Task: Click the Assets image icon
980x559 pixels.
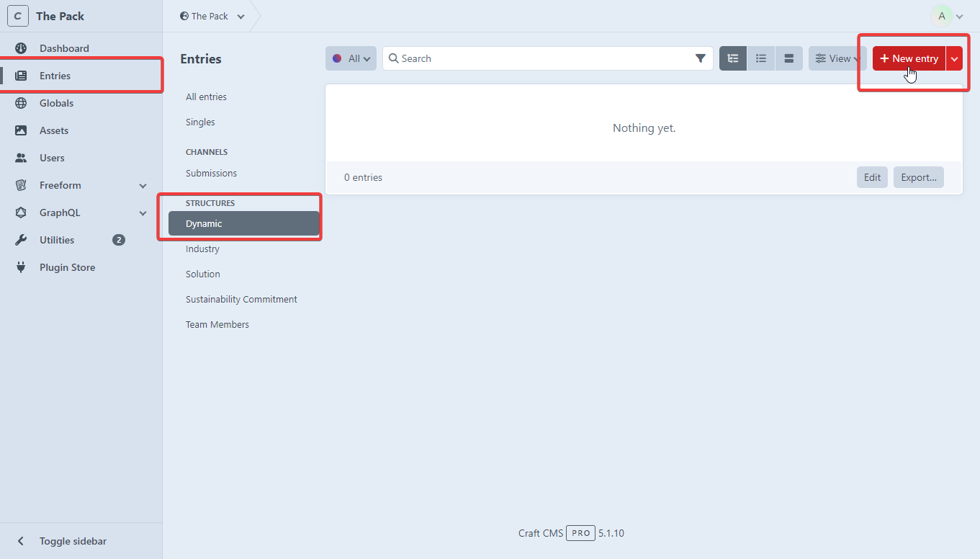Action: [21, 130]
